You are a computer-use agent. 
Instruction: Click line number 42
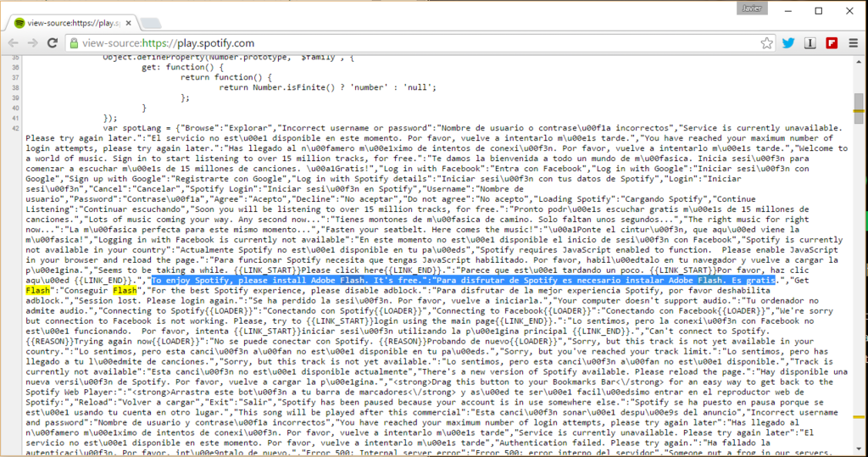tap(15, 129)
